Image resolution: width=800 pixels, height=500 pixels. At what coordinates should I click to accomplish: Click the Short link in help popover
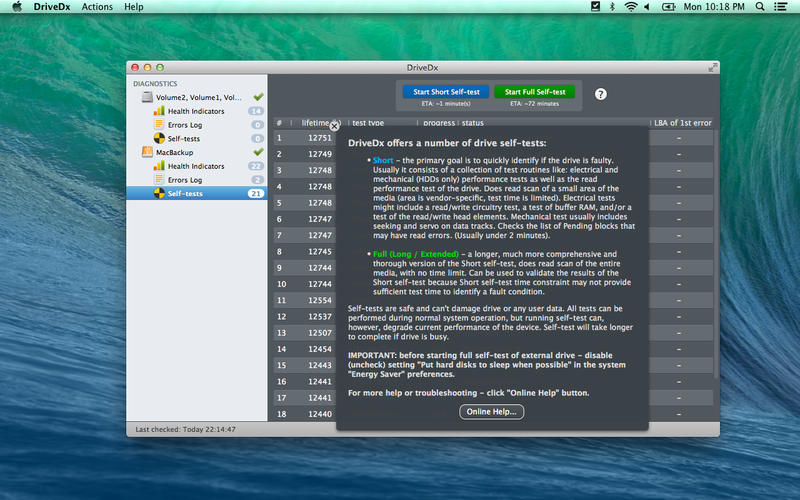(x=383, y=160)
